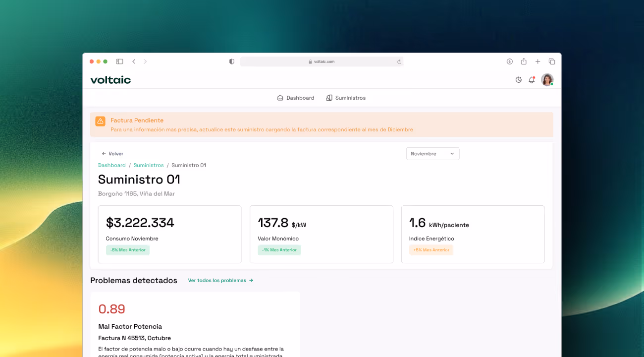Reload page with the refresh icon
644x357 pixels.
(399, 61)
